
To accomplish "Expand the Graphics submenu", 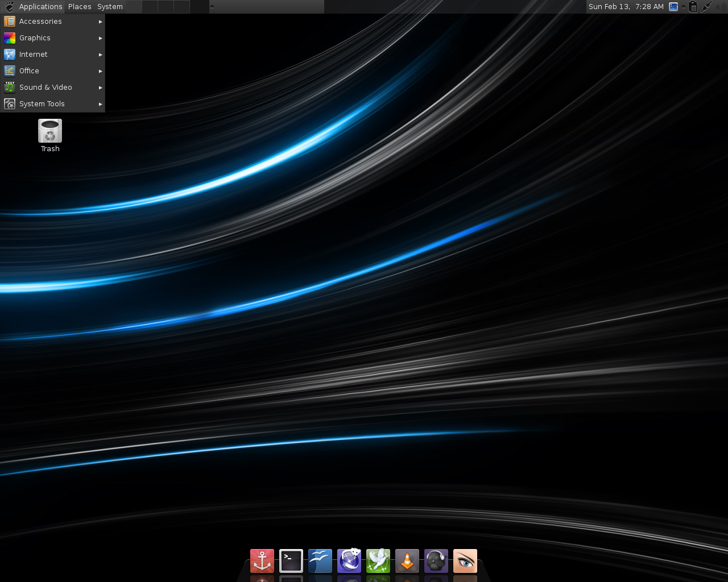I will [52, 38].
